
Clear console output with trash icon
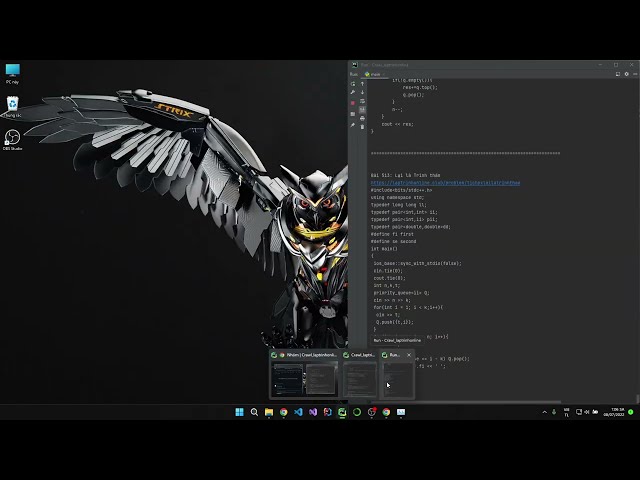(362, 127)
